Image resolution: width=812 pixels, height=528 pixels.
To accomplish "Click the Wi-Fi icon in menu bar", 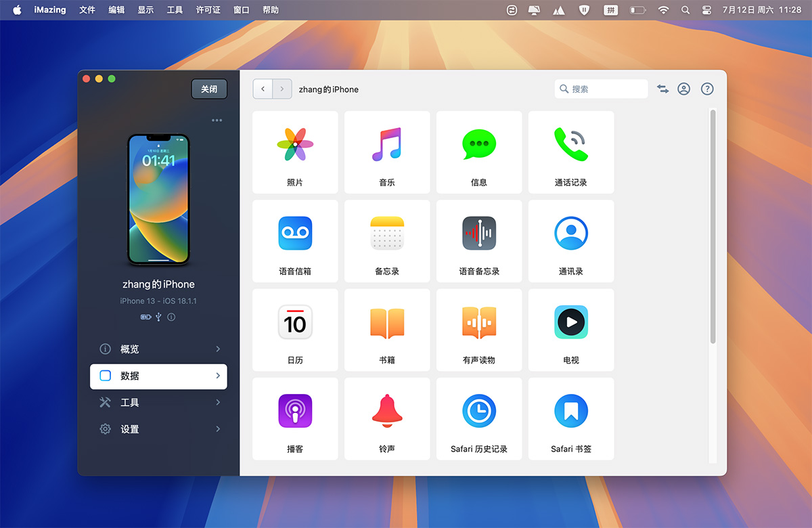I will click(664, 10).
